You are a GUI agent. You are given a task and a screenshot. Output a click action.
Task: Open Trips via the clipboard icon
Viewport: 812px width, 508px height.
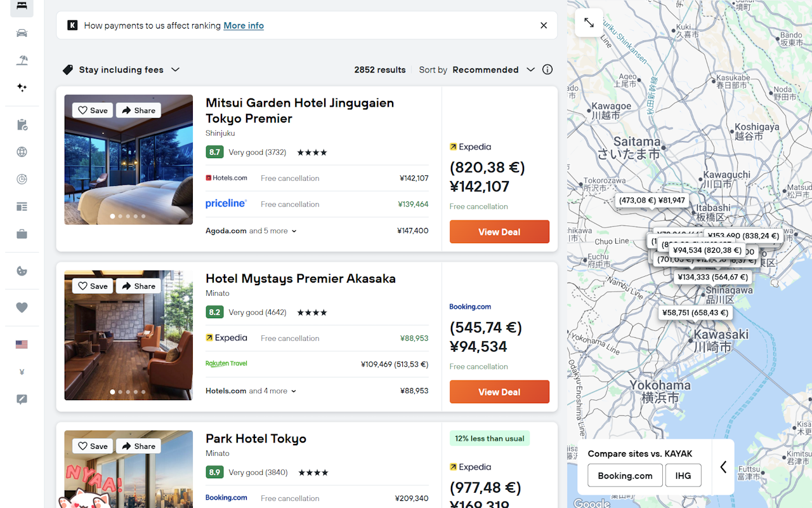point(22,125)
